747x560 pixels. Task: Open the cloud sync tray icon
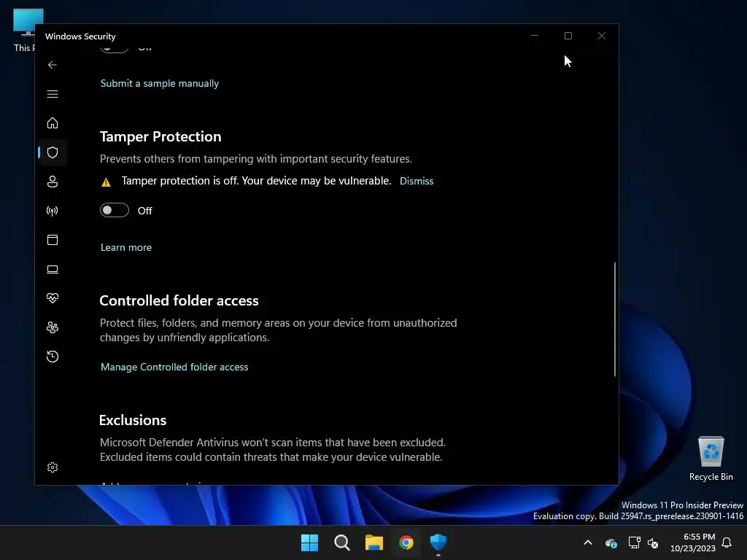611,542
